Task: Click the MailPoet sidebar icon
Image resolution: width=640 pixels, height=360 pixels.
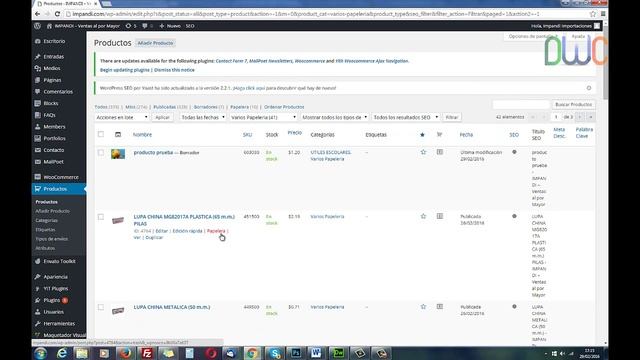Action: [x=38, y=162]
